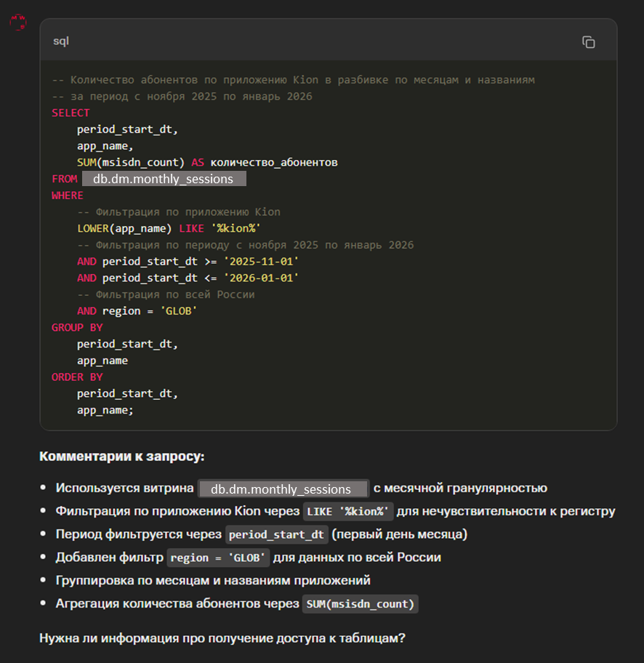Click inline code SUM(msisdn_count) in last bullet
The width and height of the screenshot is (644, 663).
click(x=361, y=604)
